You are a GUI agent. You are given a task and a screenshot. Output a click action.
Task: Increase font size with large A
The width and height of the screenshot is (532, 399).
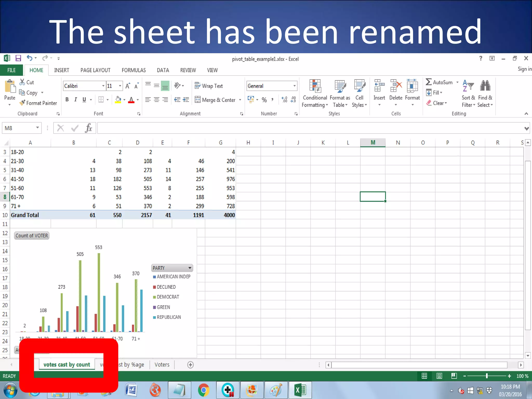[128, 86]
